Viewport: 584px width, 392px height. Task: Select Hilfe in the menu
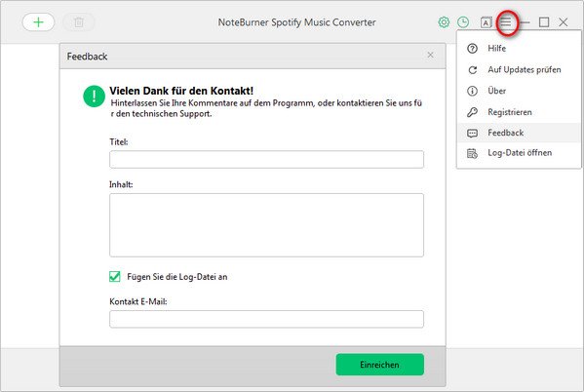point(519,49)
